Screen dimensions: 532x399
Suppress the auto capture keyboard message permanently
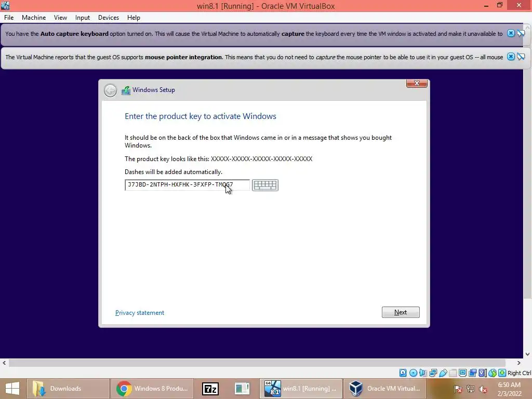coord(521,33)
